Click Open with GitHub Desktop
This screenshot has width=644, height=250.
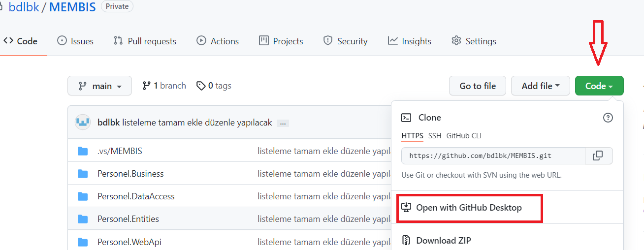(469, 208)
